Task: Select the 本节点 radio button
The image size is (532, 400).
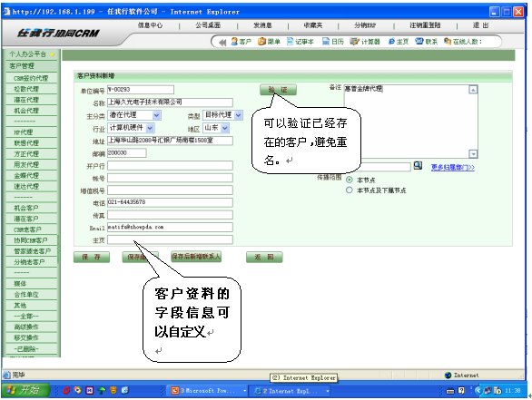Action: (350, 180)
